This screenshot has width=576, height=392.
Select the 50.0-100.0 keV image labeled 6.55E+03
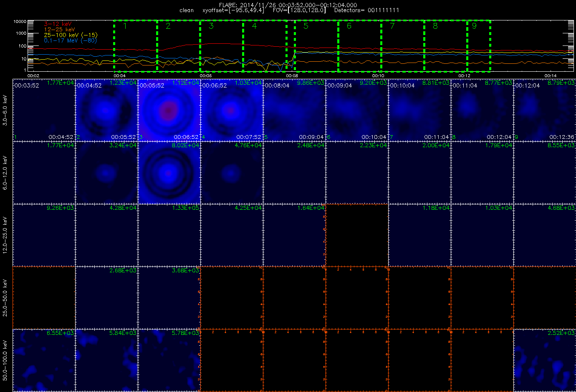(x=44, y=360)
